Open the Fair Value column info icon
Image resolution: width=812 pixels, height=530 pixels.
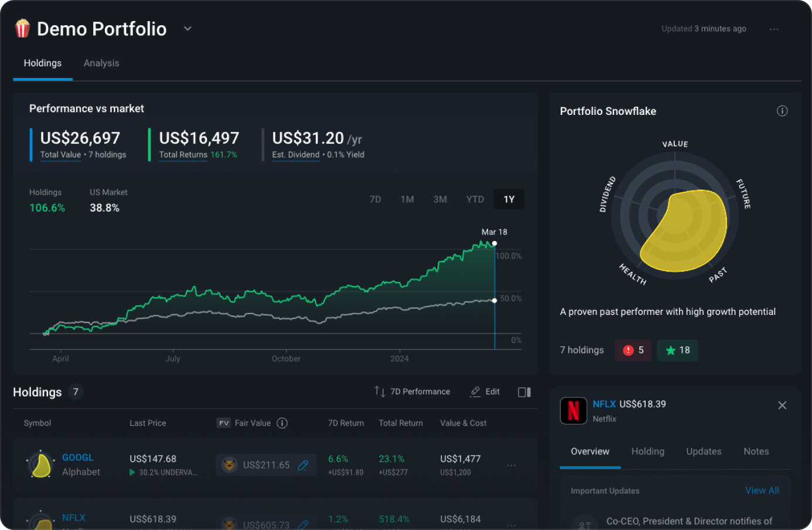(x=282, y=423)
